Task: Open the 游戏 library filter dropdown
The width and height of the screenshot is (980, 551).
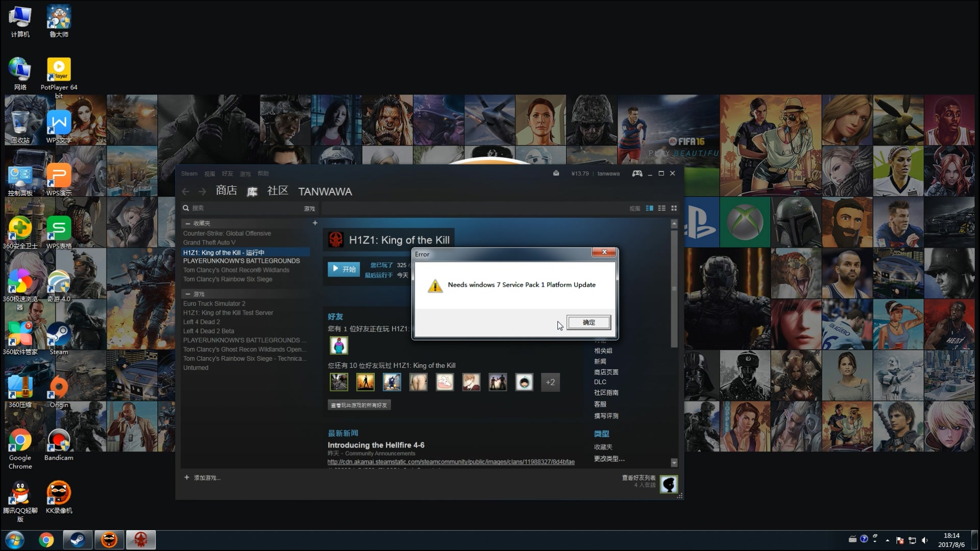Action: [x=309, y=209]
